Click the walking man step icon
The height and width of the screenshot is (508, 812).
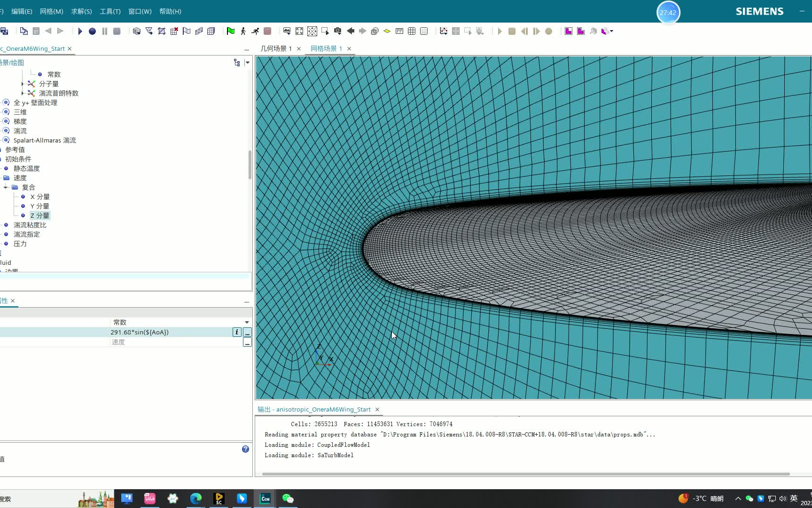(243, 31)
